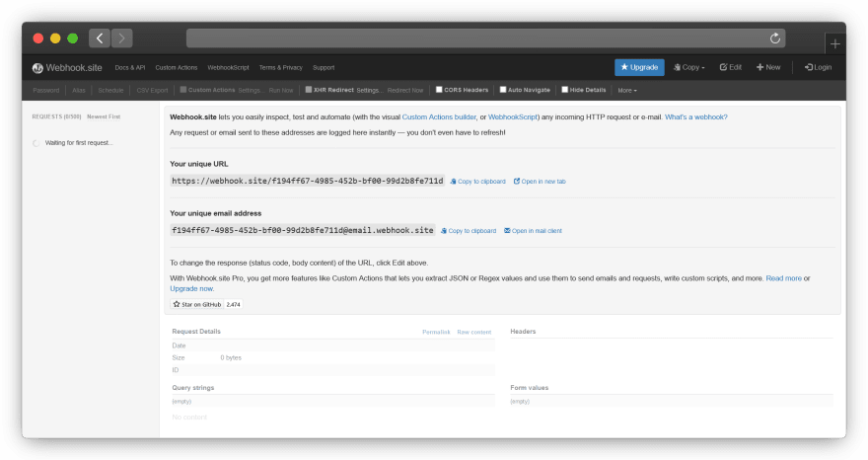Click the Upgrade now link
The image size is (868, 460).
191,289
